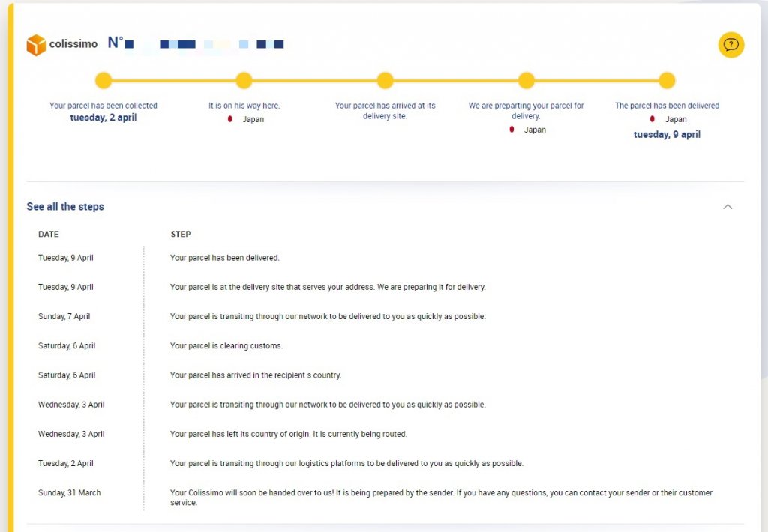This screenshot has height=532, width=768.
Task: Click the 'tuesday, 2 april' collection date
Action: [103, 118]
